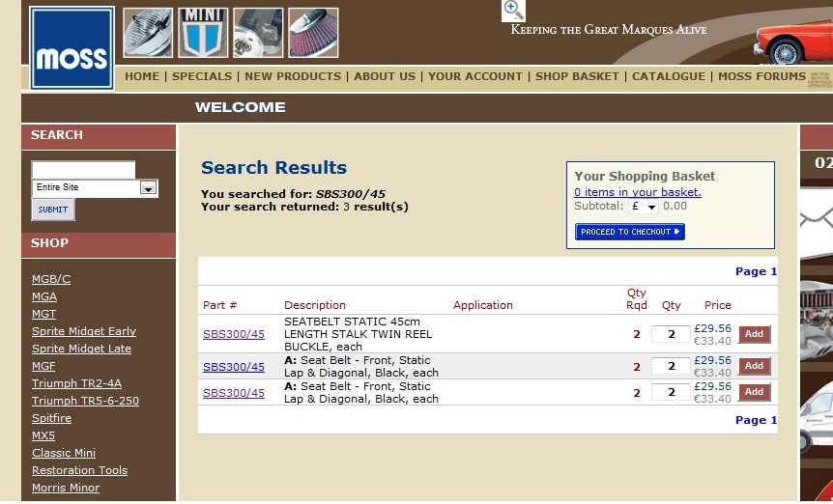Open SBS300/45 link in third result row
Image resolution: width=833 pixels, height=504 pixels.
[x=234, y=393]
